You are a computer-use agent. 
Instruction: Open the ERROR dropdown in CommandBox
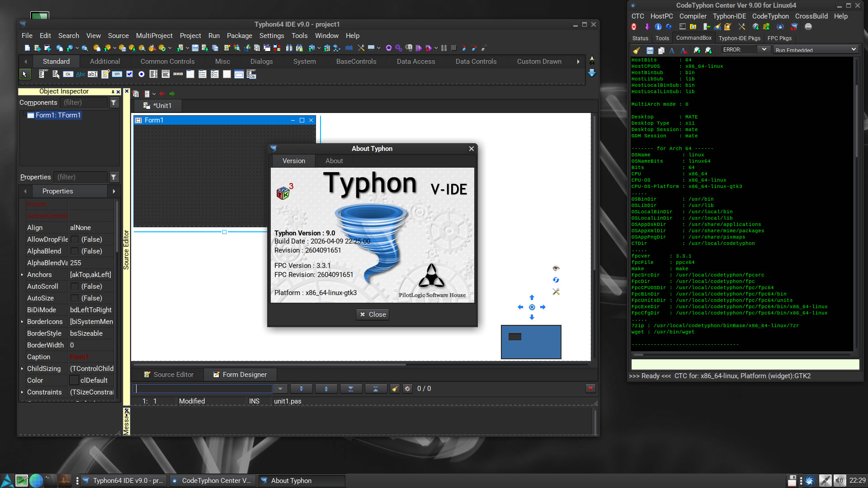(764, 50)
